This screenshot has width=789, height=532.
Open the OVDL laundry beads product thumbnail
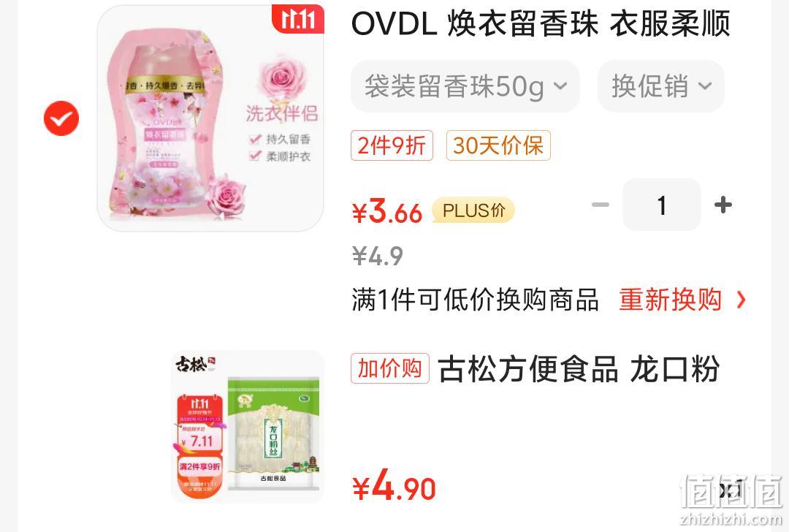click(x=210, y=118)
